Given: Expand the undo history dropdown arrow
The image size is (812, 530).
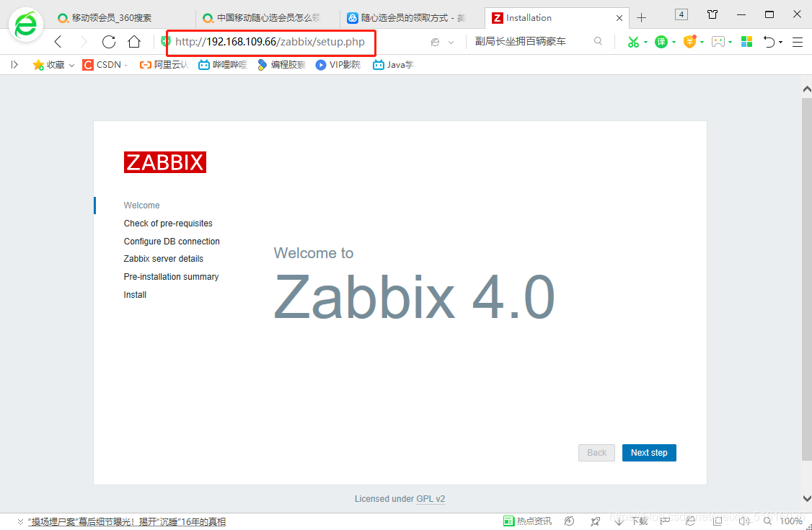Looking at the screenshot, I should click(x=780, y=42).
